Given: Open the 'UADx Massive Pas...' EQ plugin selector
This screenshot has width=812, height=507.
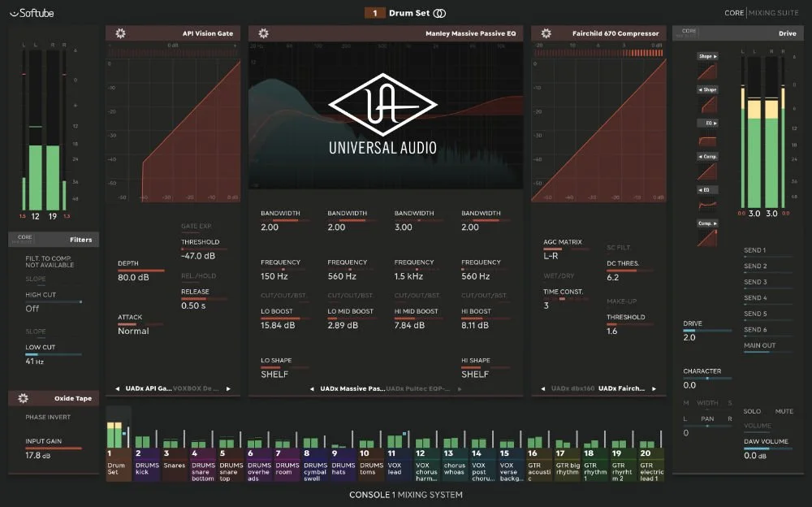Looking at the screenshot, I should [352, 388].
